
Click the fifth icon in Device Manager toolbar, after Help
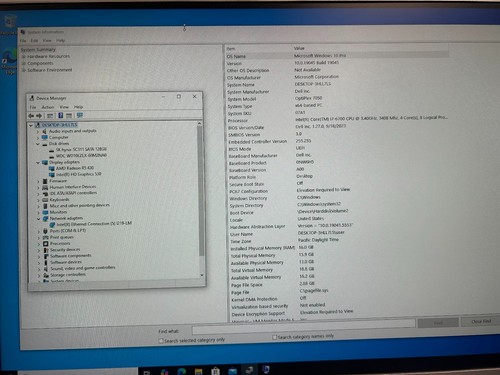pyautogui.click(x=69, y=115)
